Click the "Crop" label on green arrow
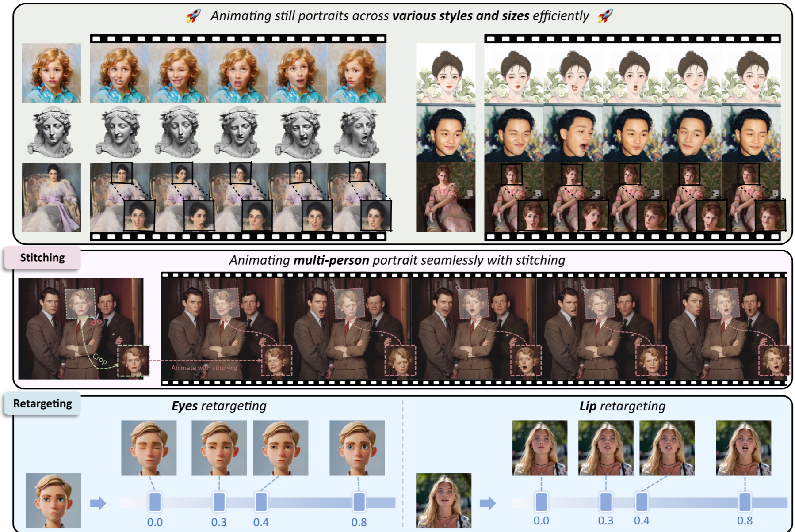Image resolution: width=795 pixels, height=532 pixels. tap(100, 359)
